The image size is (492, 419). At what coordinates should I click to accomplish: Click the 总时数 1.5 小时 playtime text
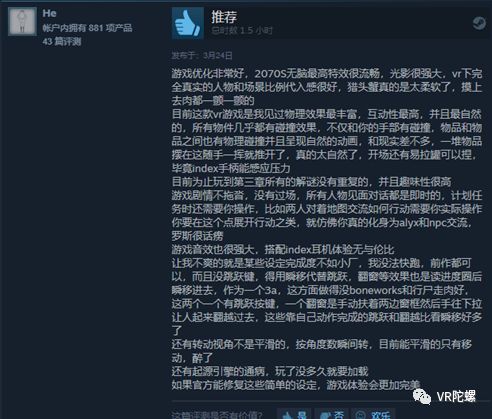pos(242,31)
